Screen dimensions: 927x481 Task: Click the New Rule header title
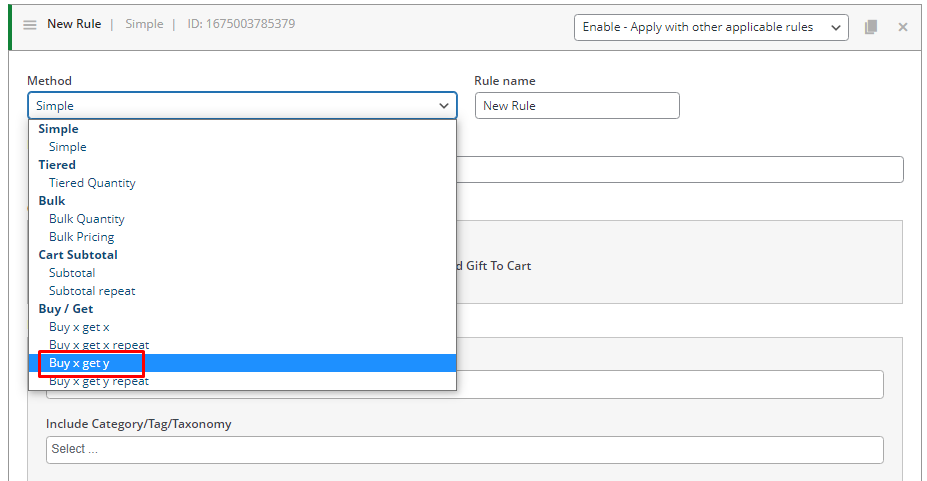74,24
